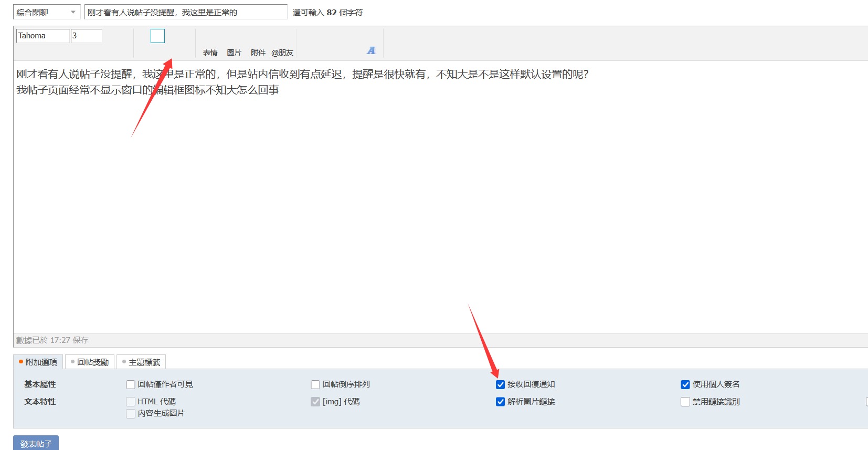The image size is (868, 450).
Task: Click the empty square toolbar icon
Action: [x=157, y=36]
